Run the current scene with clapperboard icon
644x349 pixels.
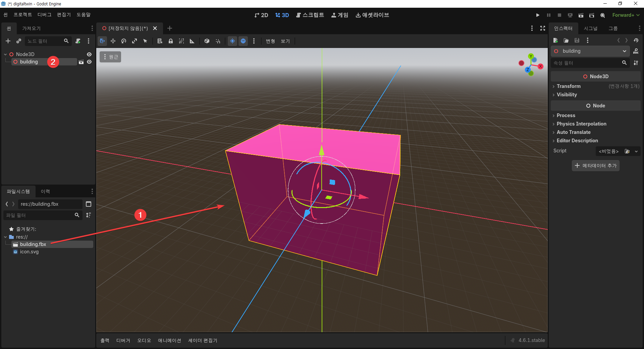point(581,15)
